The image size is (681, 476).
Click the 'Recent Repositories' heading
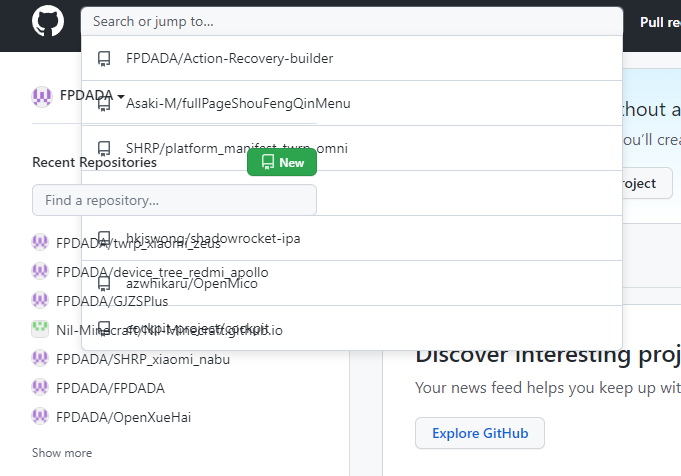(94, 162)
